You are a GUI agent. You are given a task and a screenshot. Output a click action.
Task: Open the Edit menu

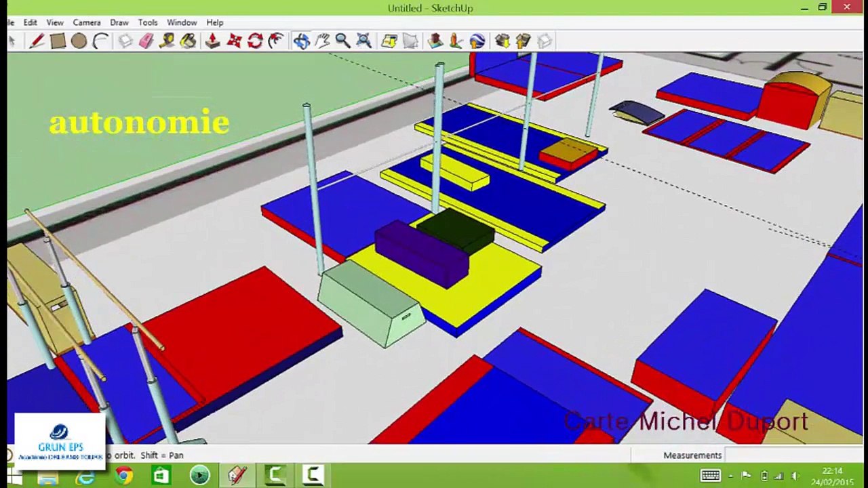(x=31, y=22)
